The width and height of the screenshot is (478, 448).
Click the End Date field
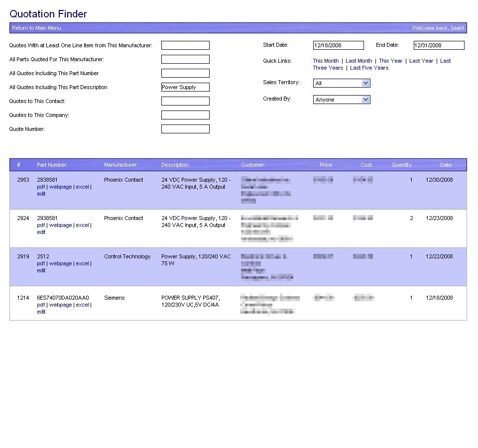(439, 45)
